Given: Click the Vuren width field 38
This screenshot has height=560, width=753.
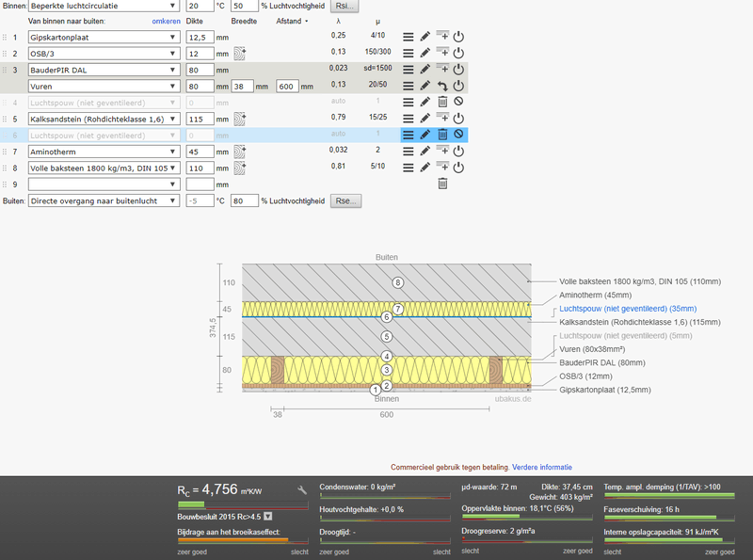Looking at the screenshot, I should (243, 87).
